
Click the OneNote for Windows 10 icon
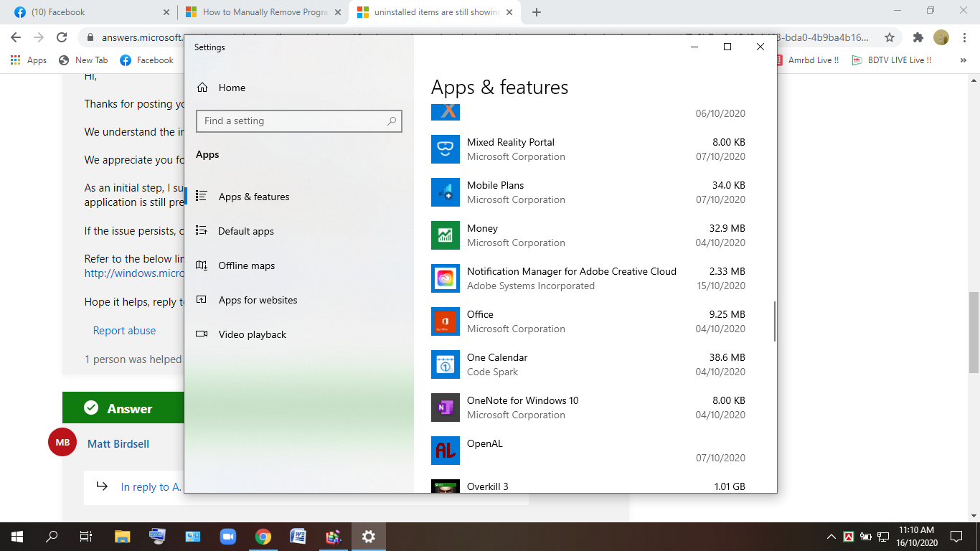tap(445, 408)
